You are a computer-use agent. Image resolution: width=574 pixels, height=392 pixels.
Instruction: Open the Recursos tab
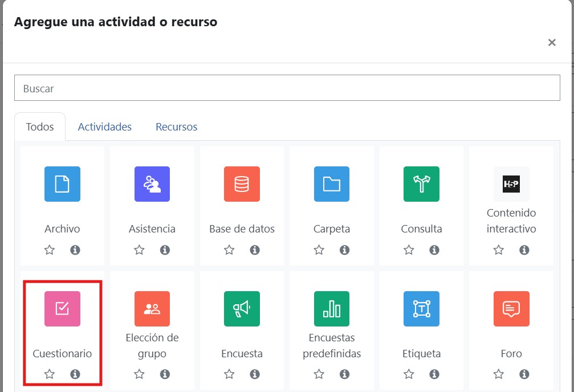[x=177, y=126]
